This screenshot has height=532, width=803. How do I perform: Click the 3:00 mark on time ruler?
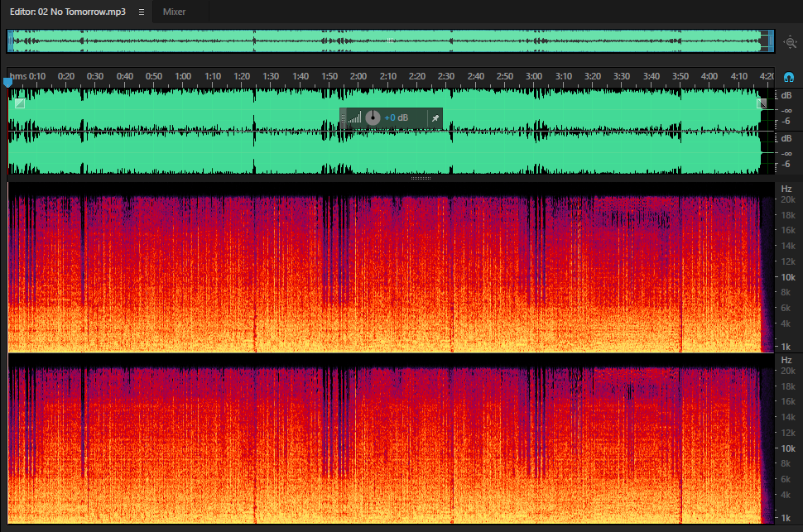click(x=534, y=76)
